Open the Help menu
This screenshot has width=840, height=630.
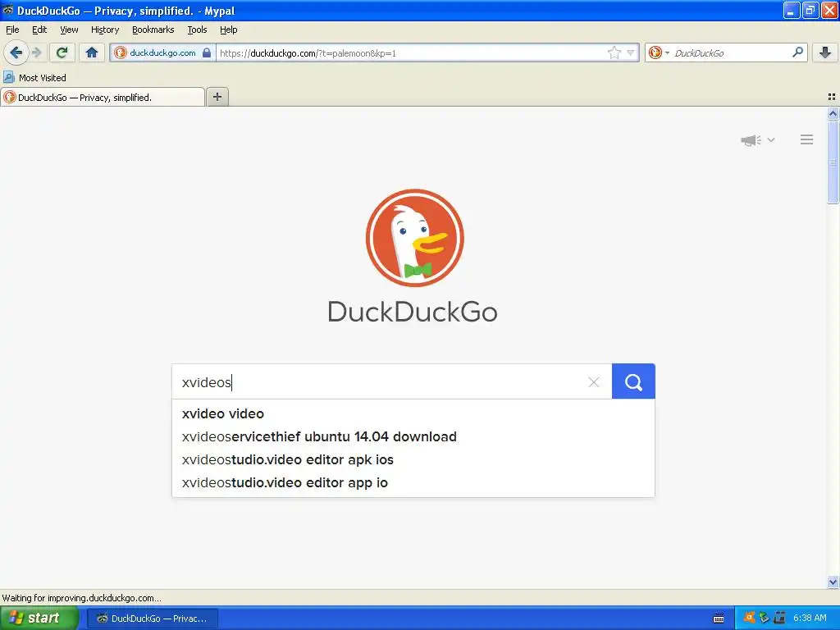click(x=229, y=30)
